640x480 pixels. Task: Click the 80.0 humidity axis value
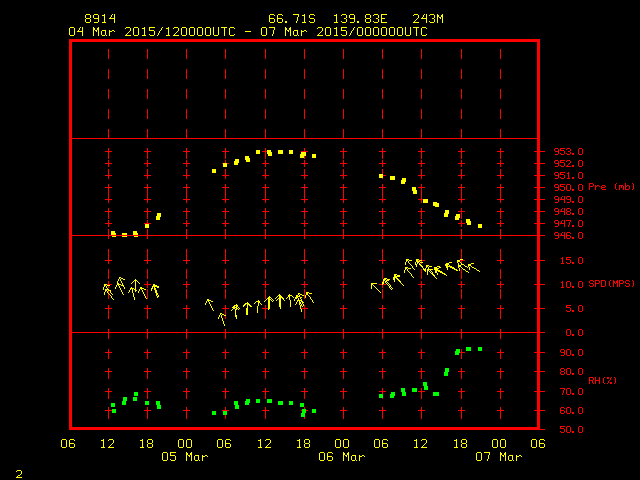click(x=571, y=372)
